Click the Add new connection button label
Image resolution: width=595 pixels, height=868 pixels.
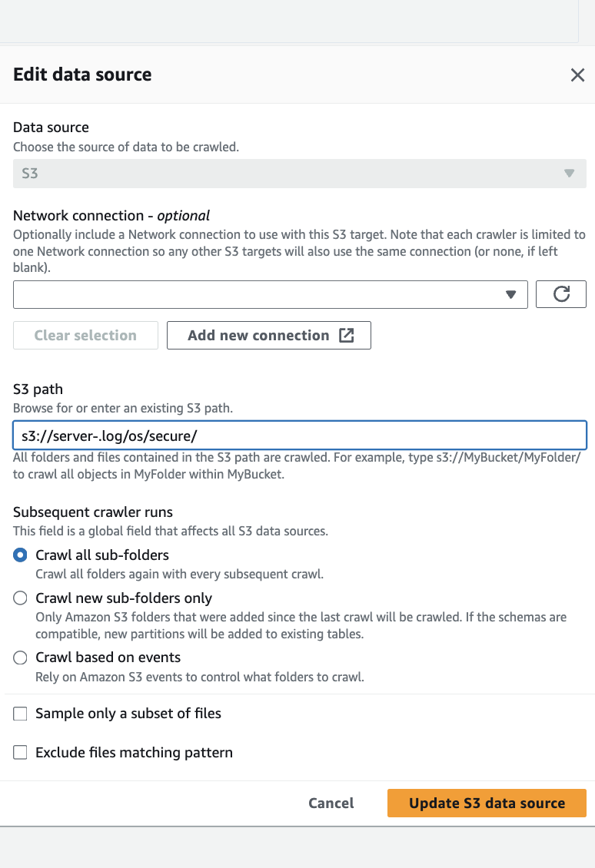[x=258, y=336]
